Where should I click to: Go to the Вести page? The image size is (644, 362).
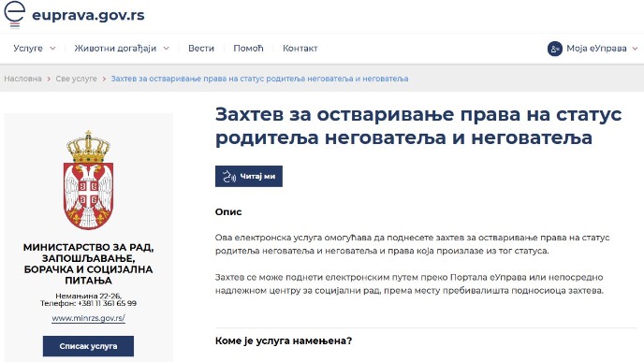point(201,49)
